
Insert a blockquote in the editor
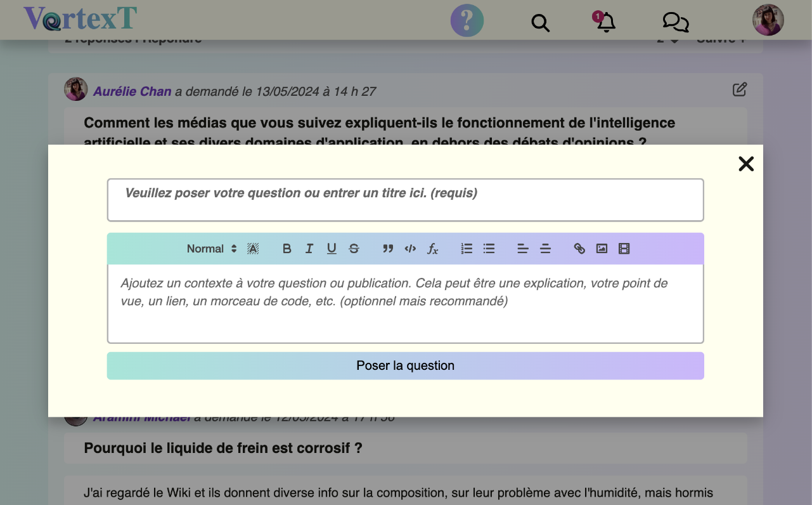click(x=388, y=249)
